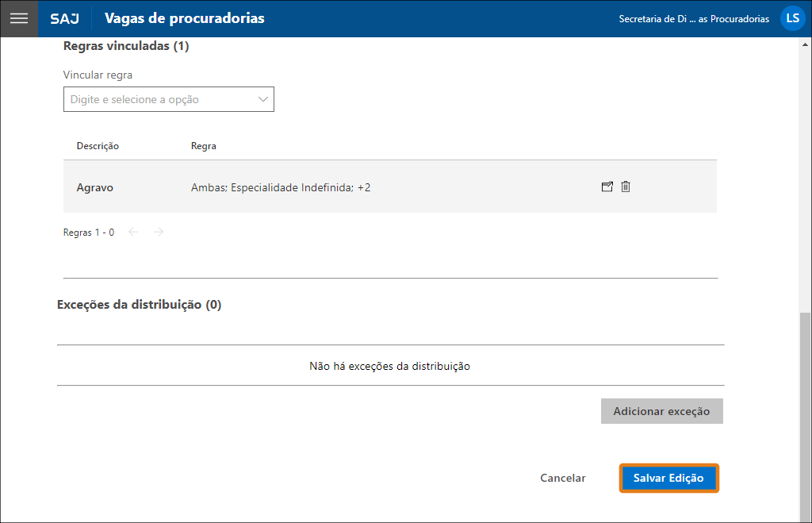Click the 'Salvar Edição' button
Screen dimensions: 812x523
coord(668,478)
